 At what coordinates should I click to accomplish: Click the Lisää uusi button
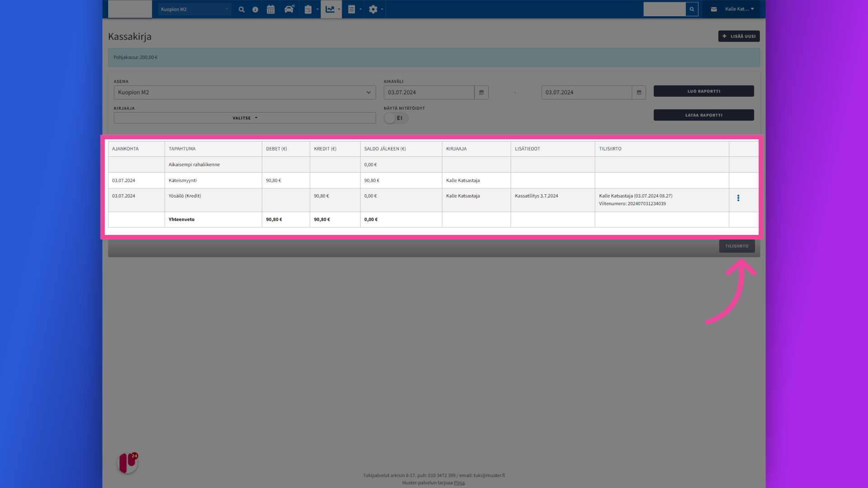pyautogui.click(x=739, y=36)
